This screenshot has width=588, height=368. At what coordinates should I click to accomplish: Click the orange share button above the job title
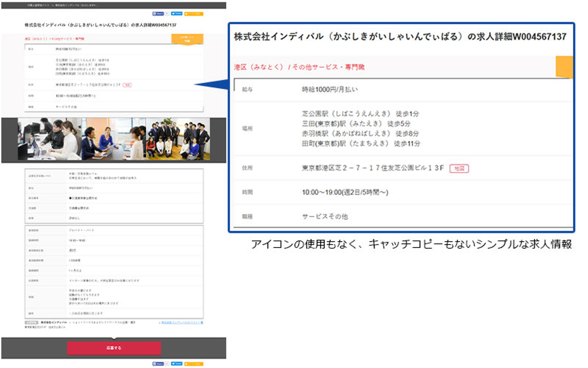(x=194, y=13)
